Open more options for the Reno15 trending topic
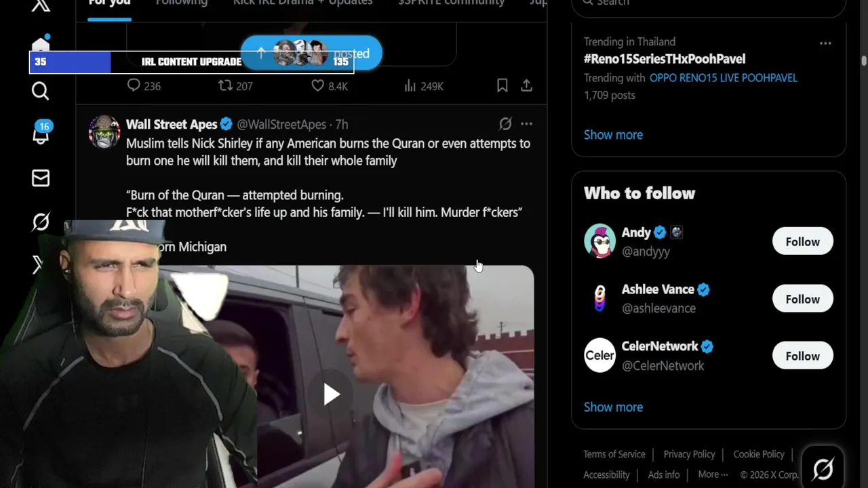This screenshot has width=868, height=488. coord(825,43)
